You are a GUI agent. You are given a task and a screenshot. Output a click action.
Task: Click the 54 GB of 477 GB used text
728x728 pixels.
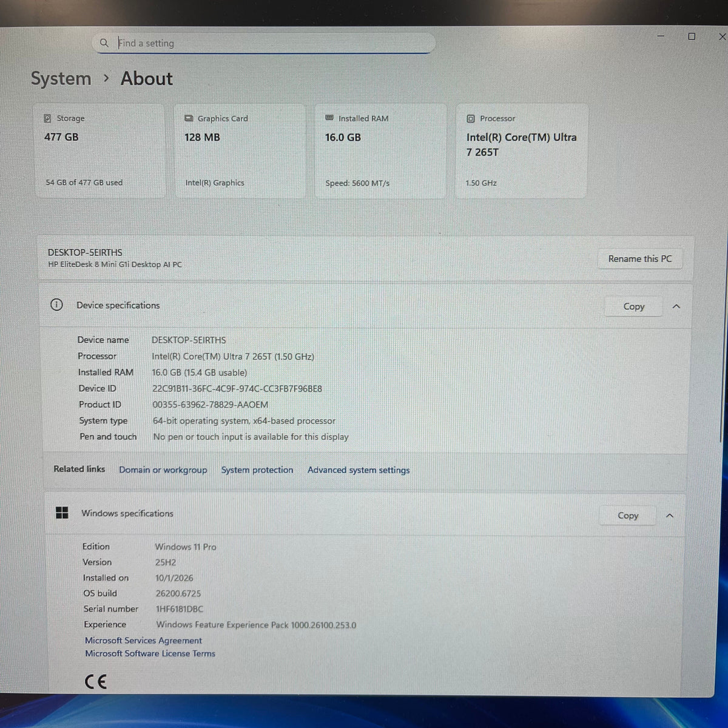(84, 183)
